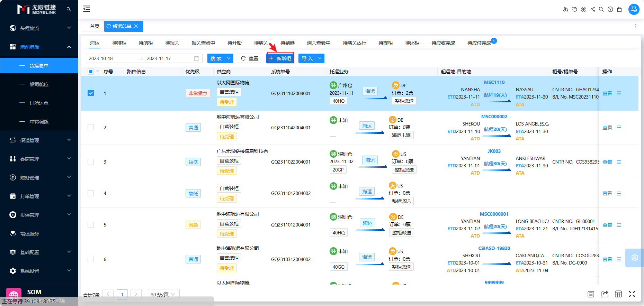Toggle the select-all header checkbox
This screenshot has width=644, height=306.
coord(91,72)
